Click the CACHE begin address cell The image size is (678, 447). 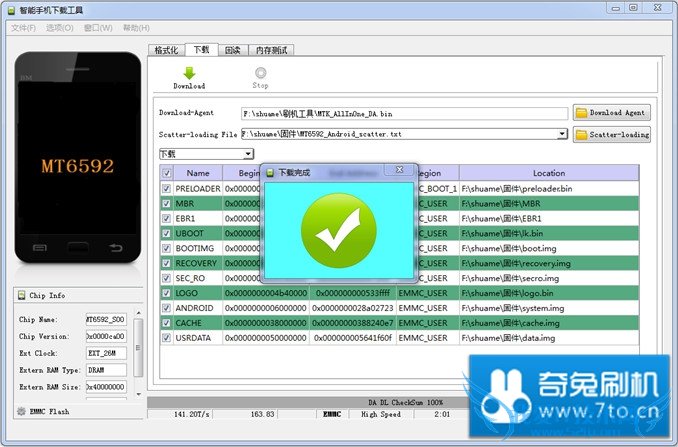click(266, 323)
